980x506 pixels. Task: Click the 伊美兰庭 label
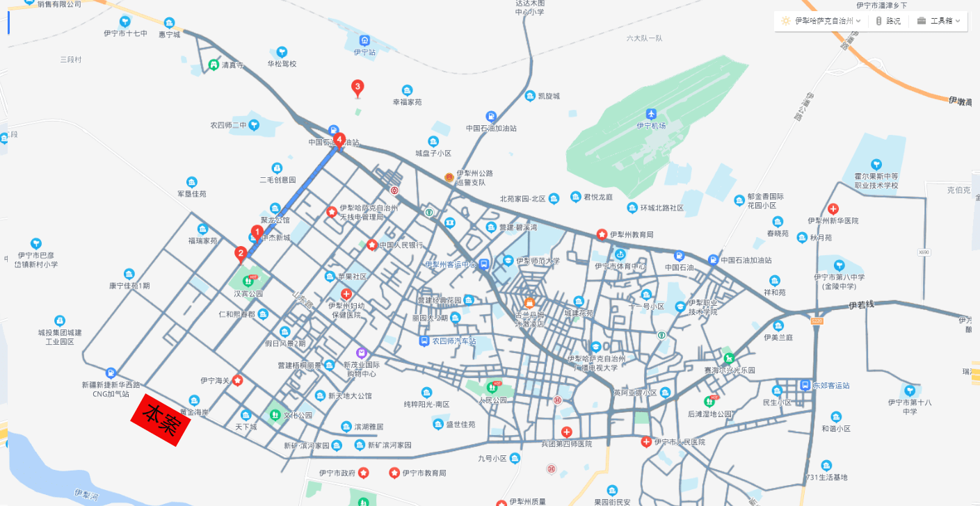coord(778,337)
